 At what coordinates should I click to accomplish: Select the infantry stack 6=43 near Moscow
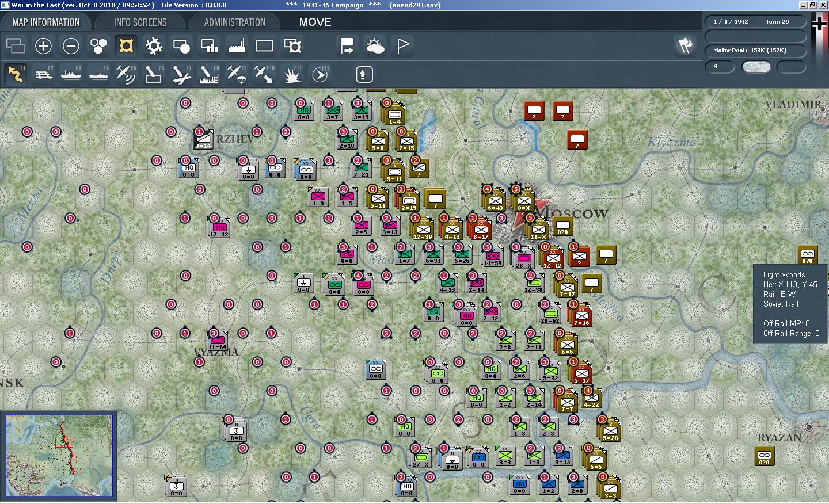coord(495,201)
